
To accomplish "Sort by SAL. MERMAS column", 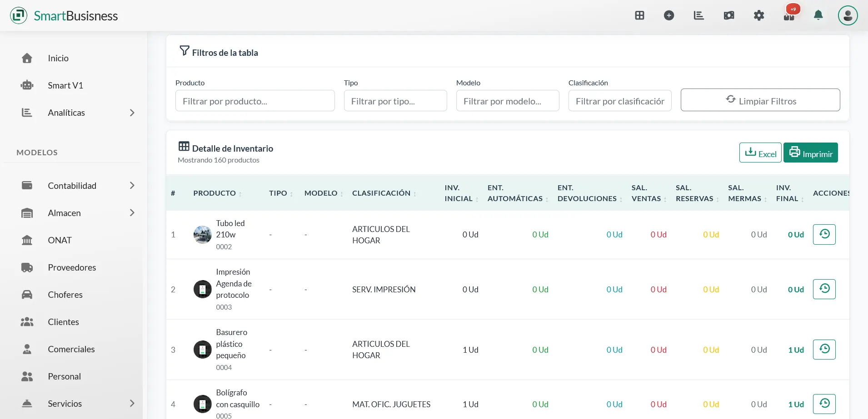I will (x=747, y=193).
